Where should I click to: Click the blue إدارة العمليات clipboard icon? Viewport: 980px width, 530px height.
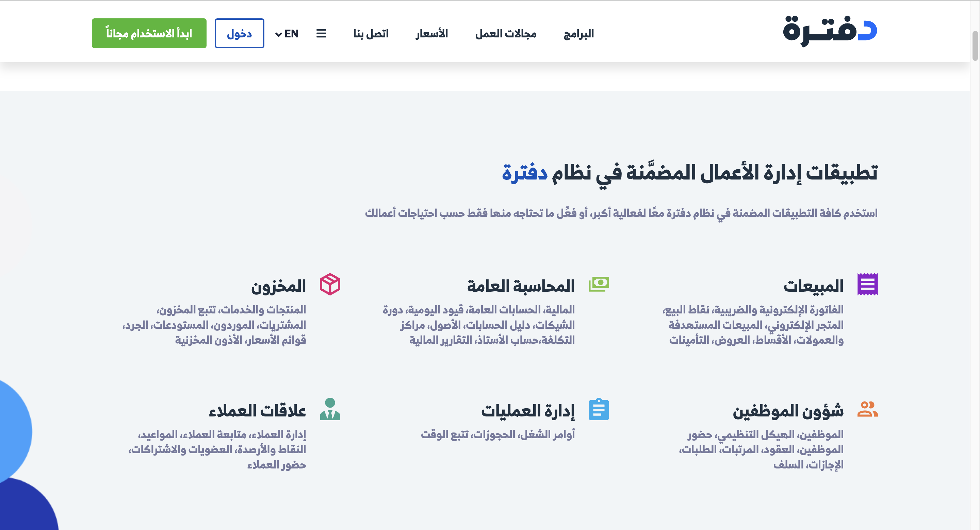tap(599, 409)
